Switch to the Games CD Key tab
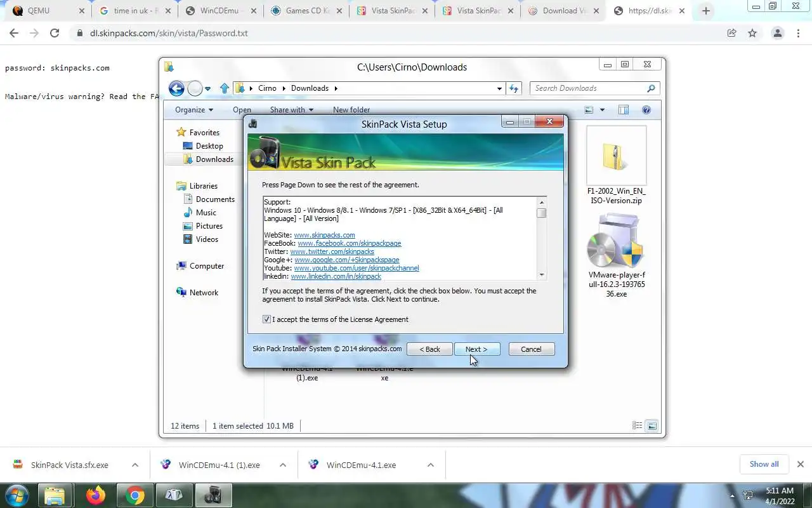 (306, 11)
